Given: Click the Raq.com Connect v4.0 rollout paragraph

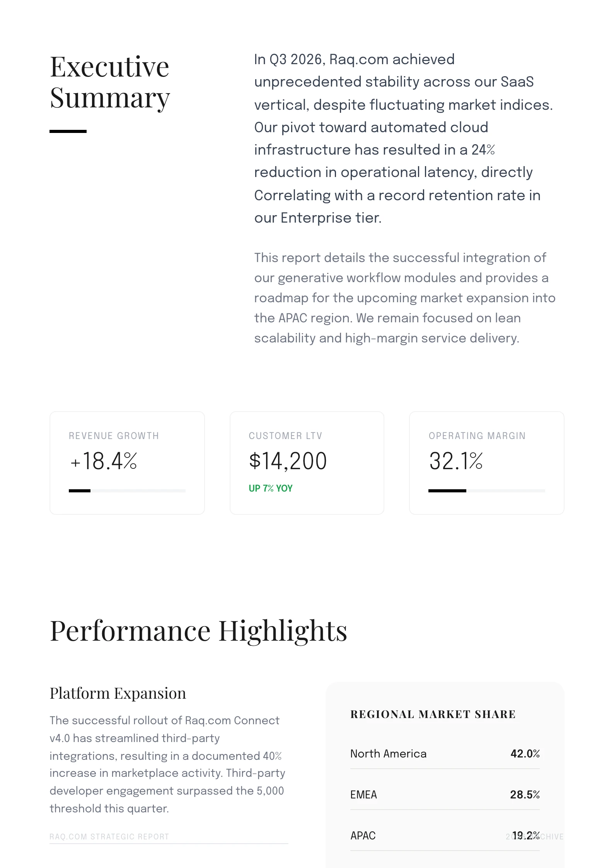Looking at the screenshot, I should click(167, 764).
